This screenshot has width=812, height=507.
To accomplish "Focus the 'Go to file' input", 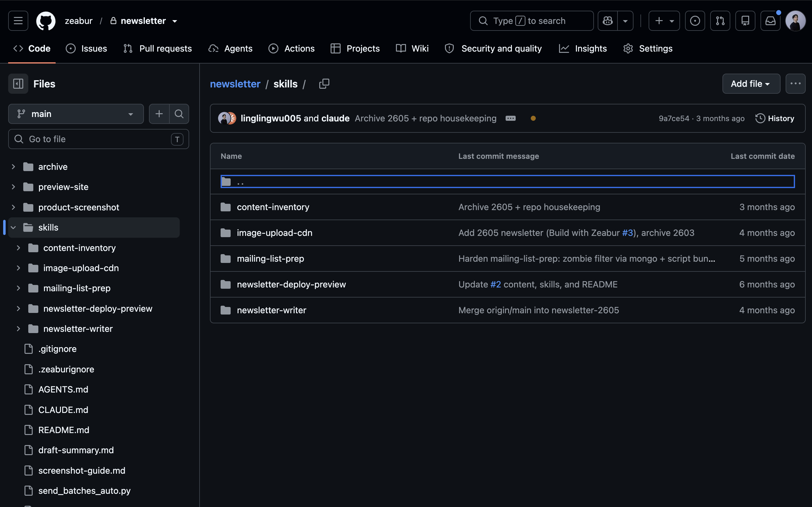I will click(x=98, y=139).
